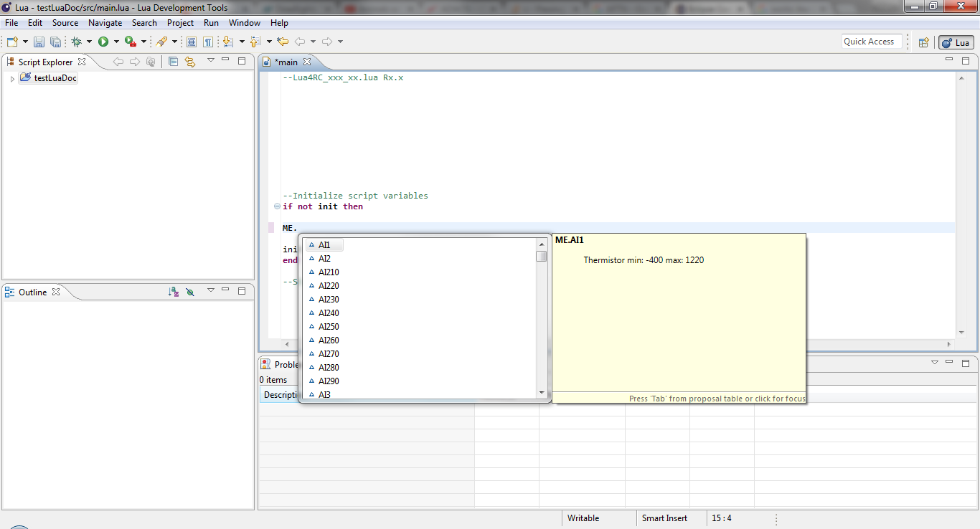This screenshot has width=980, height=529.
Task: Toggle block selection mode
Action: 192,42
